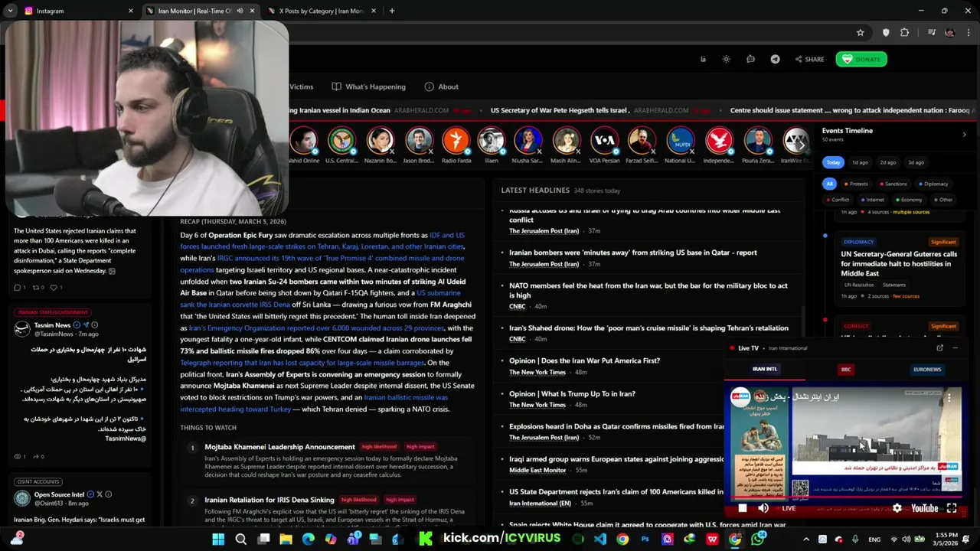Image resolution: width=980 pixels, height=551 pixels.
Task: Filter events by Conflict
Action: [x=838, y=200]
